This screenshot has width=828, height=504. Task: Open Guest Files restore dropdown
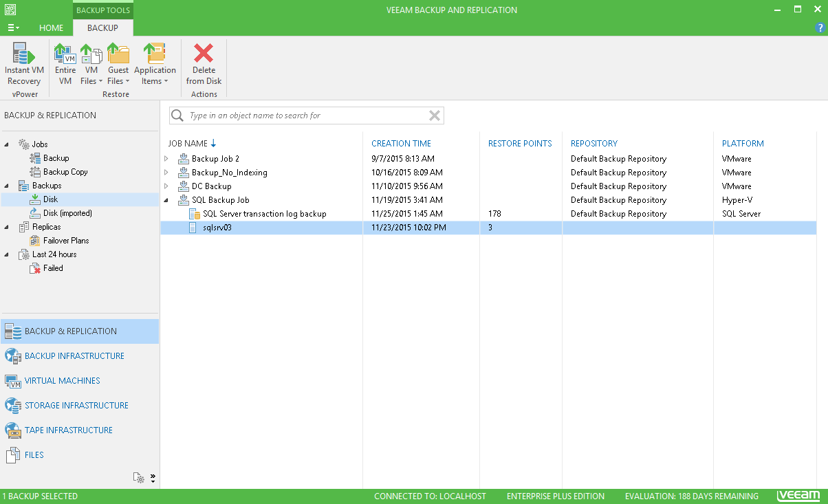click(118, 64)
